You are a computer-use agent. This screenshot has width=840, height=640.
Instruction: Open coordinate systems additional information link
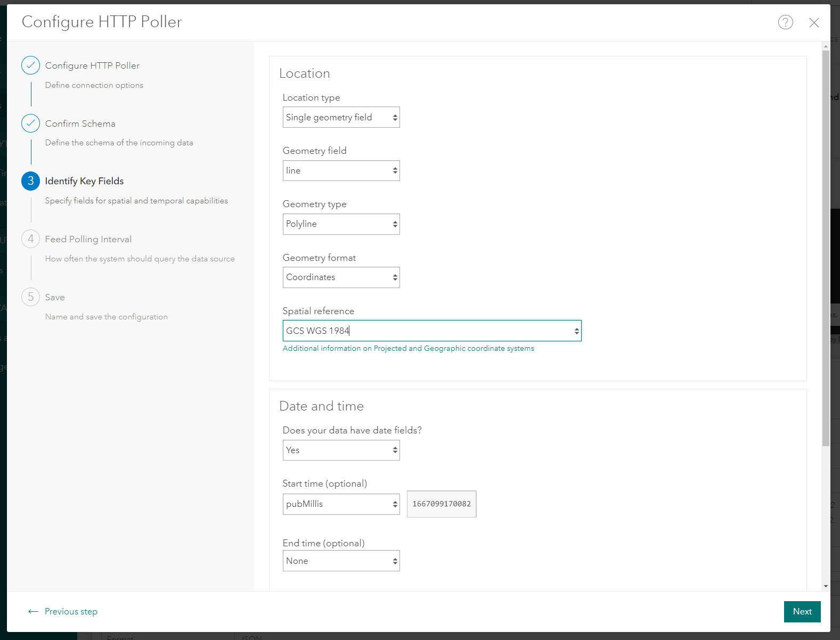(408, 348)
